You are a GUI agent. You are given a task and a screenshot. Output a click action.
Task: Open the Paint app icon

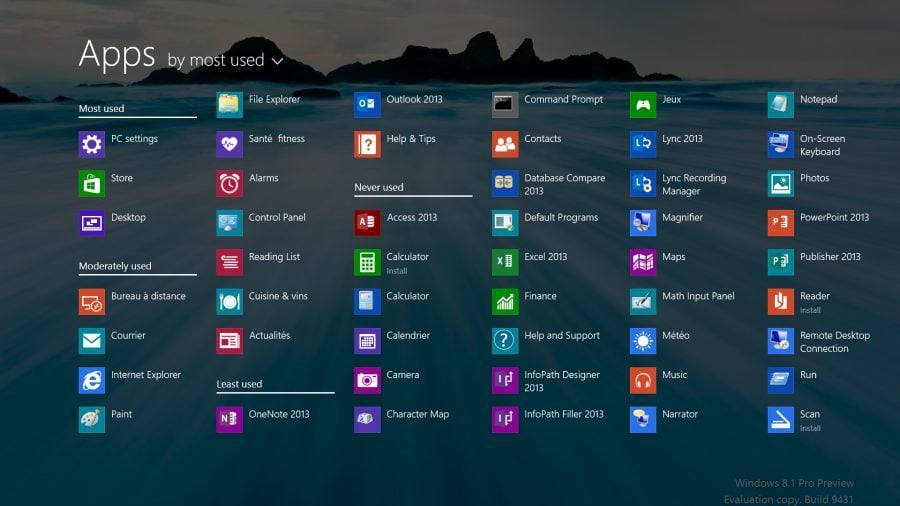pyautogui.click(x=92, y=419)
